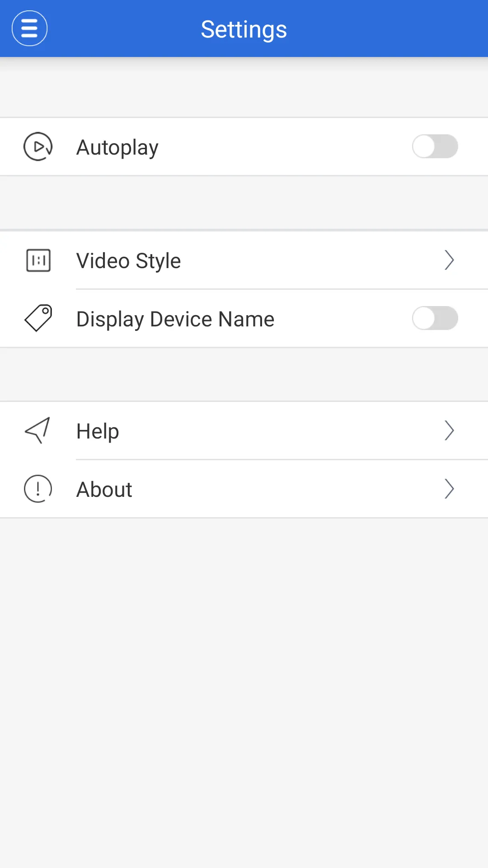Screen dimensions: 488x868
Task: Select the Autoplay label text
Action: coord(117,147)
